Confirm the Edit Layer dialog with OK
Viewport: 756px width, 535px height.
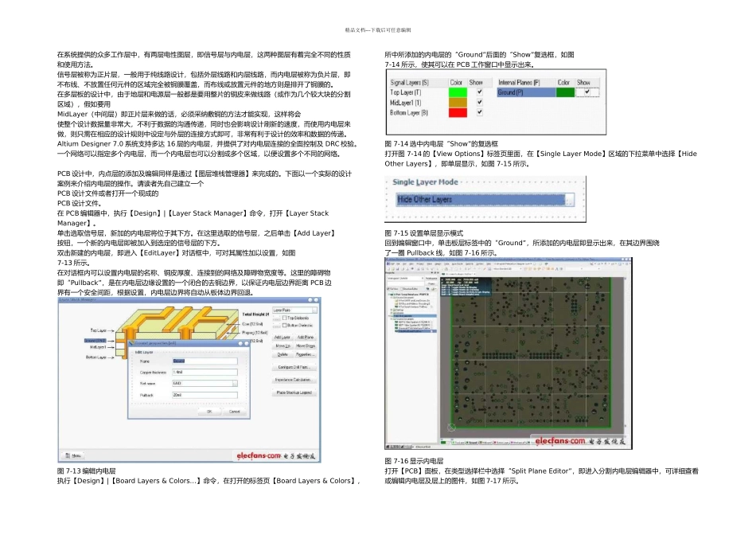tap(209, 412)
